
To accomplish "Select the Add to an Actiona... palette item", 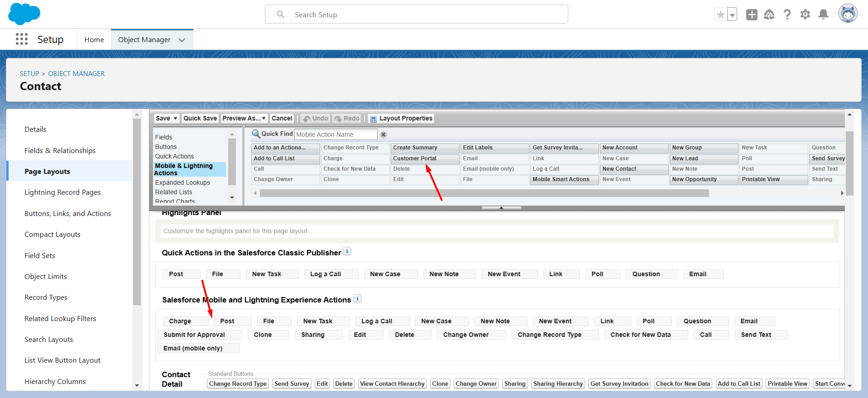I will point(285,148).
